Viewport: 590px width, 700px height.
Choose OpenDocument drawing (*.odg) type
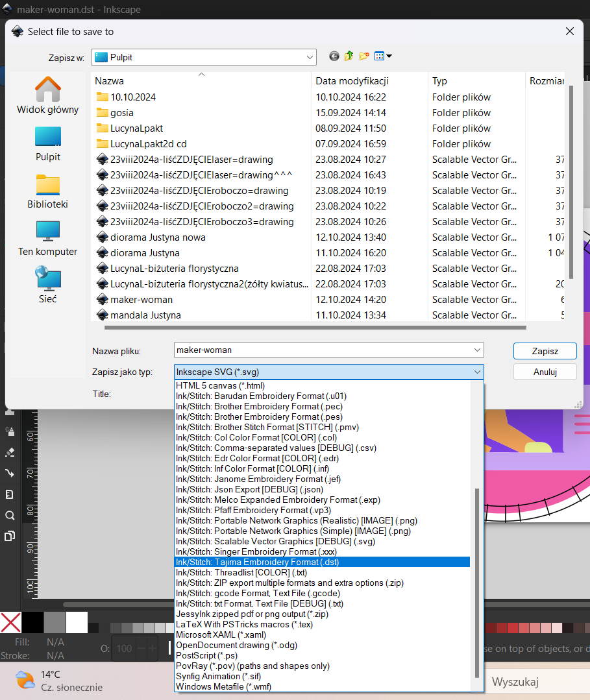pos(322,645)
